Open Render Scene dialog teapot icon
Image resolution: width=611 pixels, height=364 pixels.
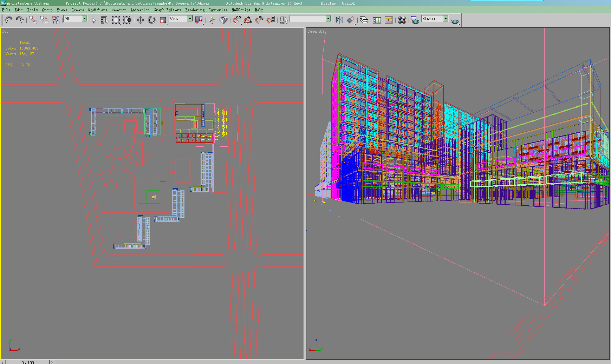click(x=415, y=20)
